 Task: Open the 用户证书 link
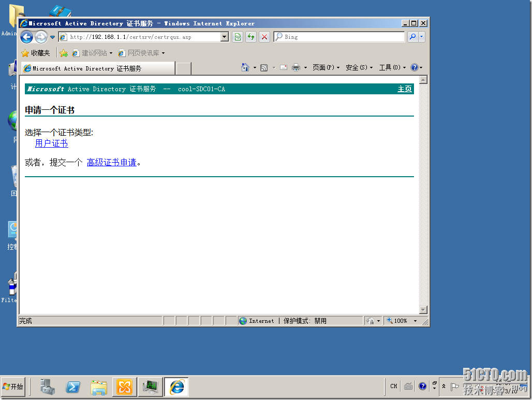pos(51,144)
